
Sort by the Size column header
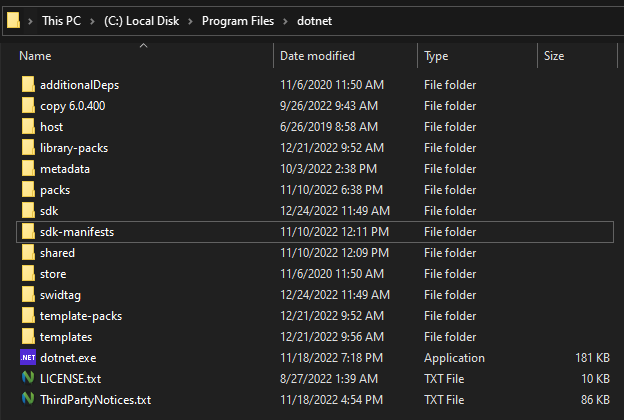[554, 56]
